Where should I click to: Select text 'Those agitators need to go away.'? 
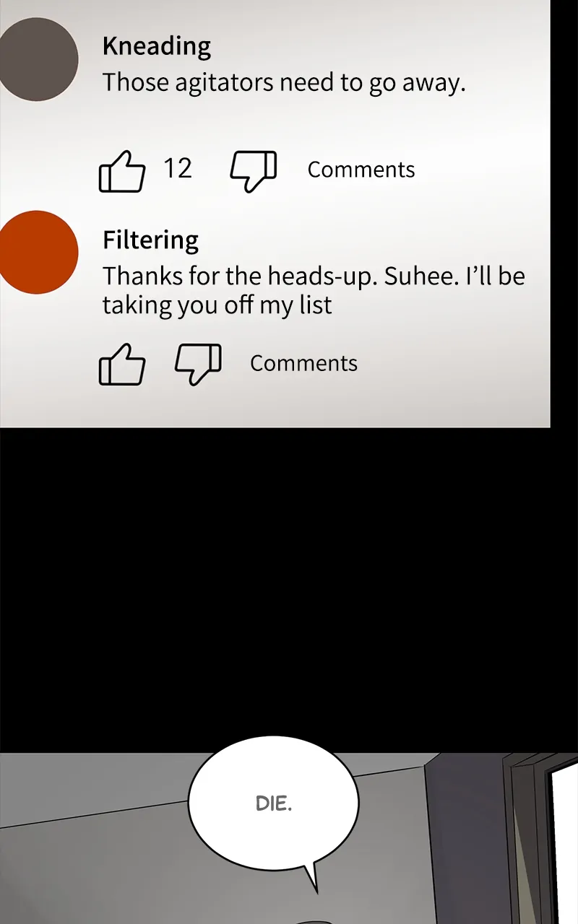tap(284, 82)
